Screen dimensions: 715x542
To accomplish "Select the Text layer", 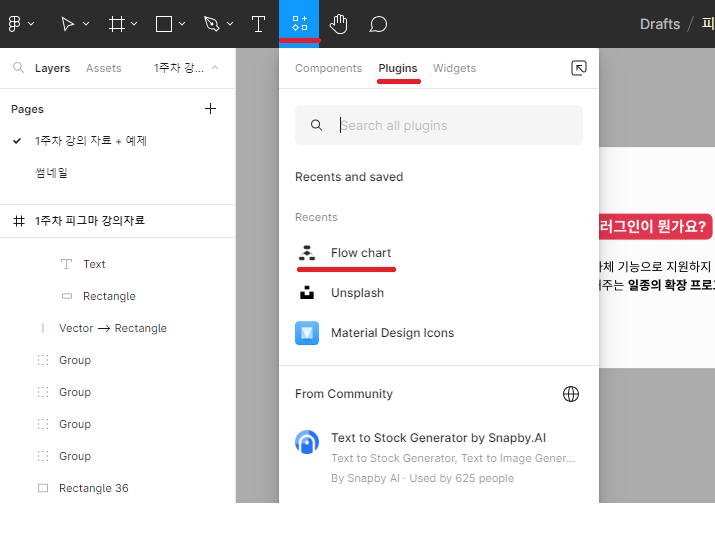I will point(94,264).
